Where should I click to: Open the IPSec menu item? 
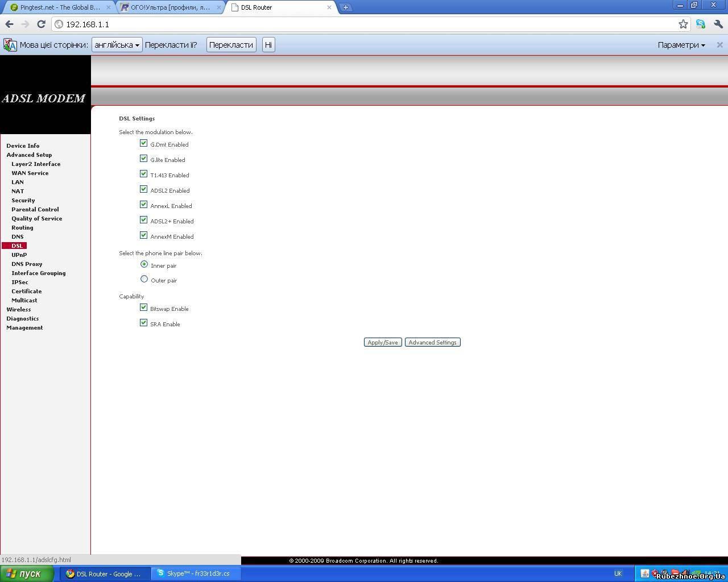(20, 282)
